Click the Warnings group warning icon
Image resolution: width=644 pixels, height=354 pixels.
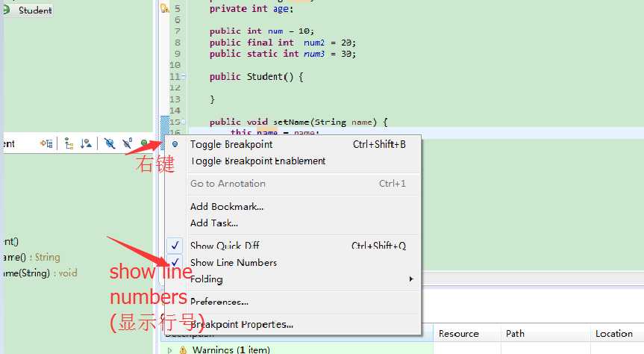coord(183,350)
